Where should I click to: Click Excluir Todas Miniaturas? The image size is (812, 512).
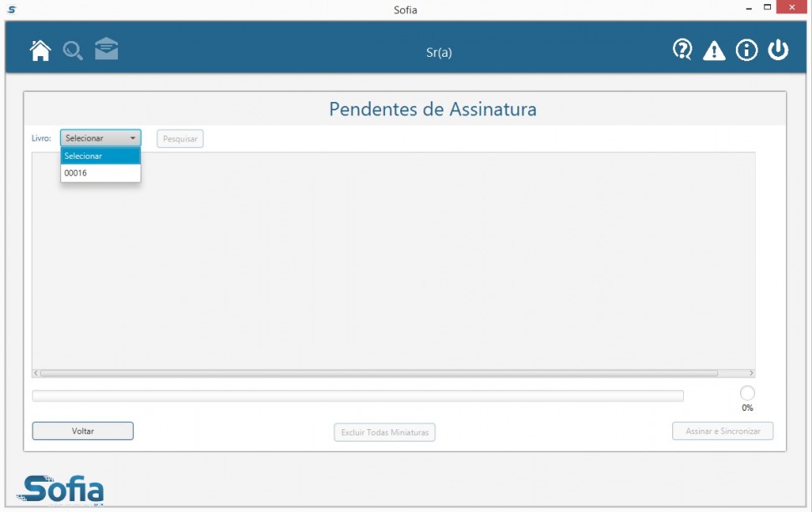[384, 433]
